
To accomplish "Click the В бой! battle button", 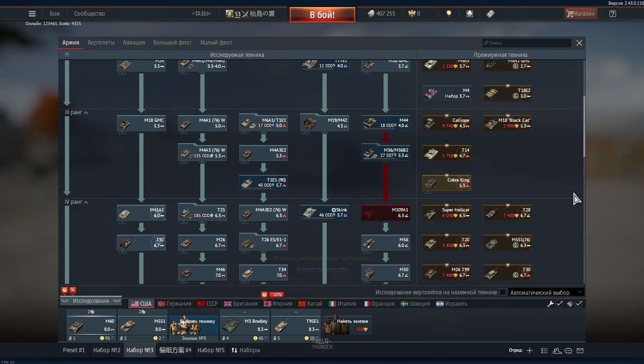I will tap(322, 15).
